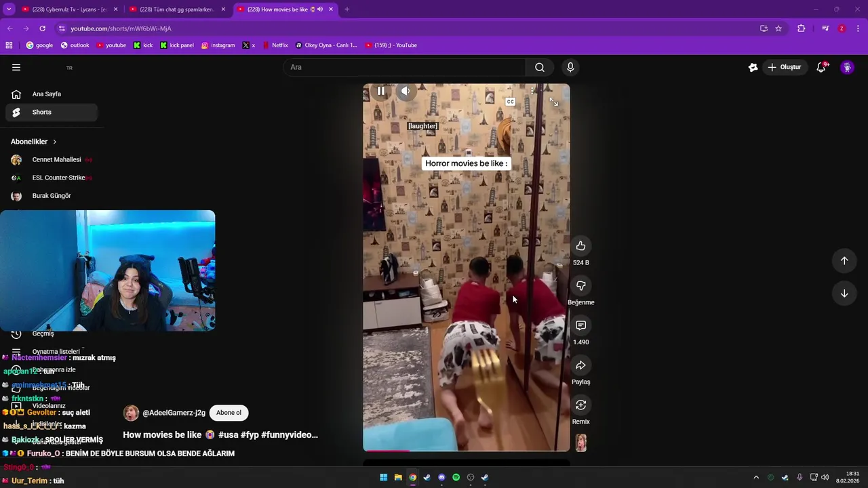Viewport: 868px width, 488px height.
Task: Open Burak Güngör subscription
Action: pos(52,196)
